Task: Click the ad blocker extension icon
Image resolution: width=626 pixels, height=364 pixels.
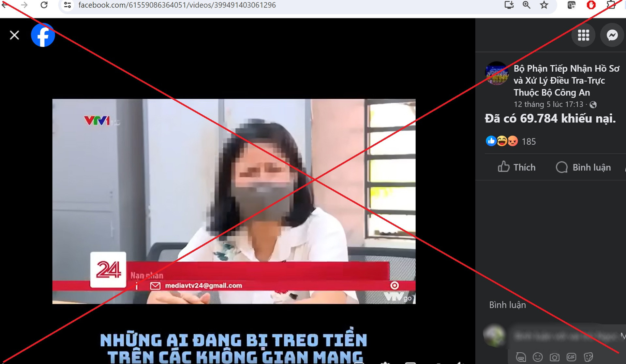Action: coord(591,5)
